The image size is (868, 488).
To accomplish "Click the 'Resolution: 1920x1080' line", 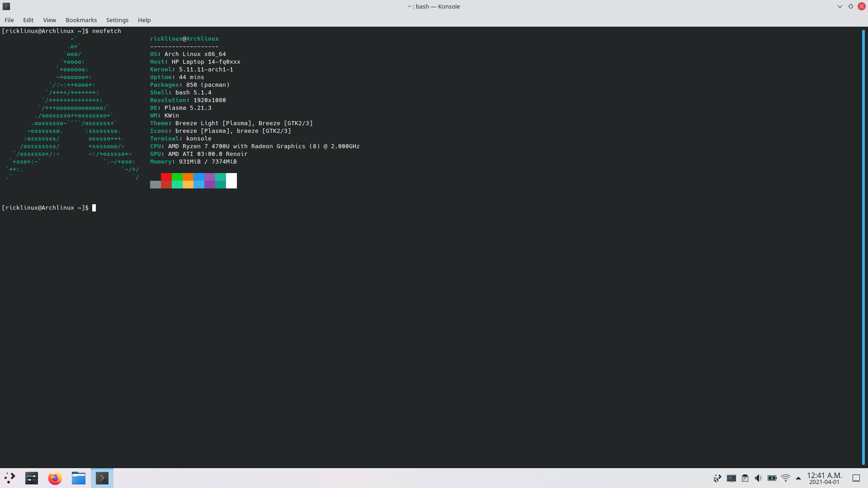I will [x=188, y=100].
